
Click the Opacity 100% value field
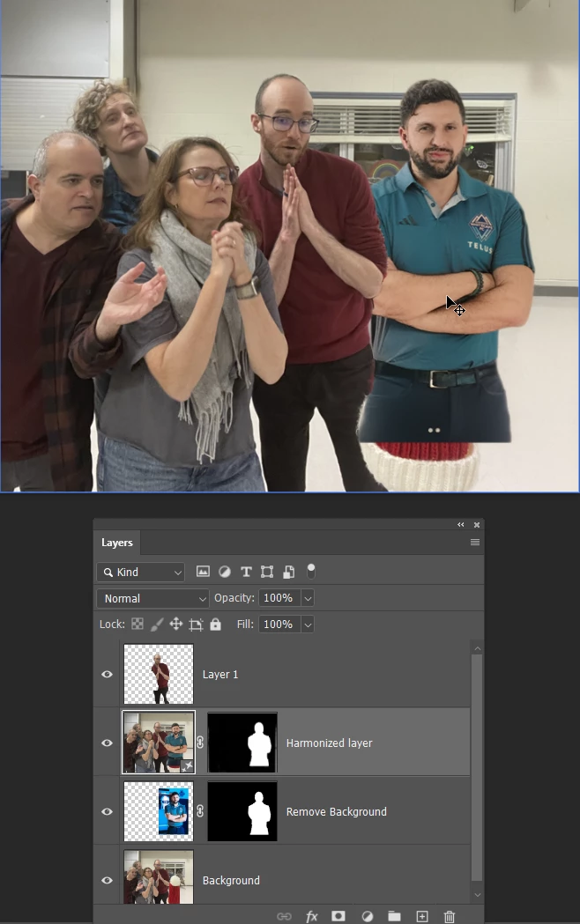click(x=279, y=598)
